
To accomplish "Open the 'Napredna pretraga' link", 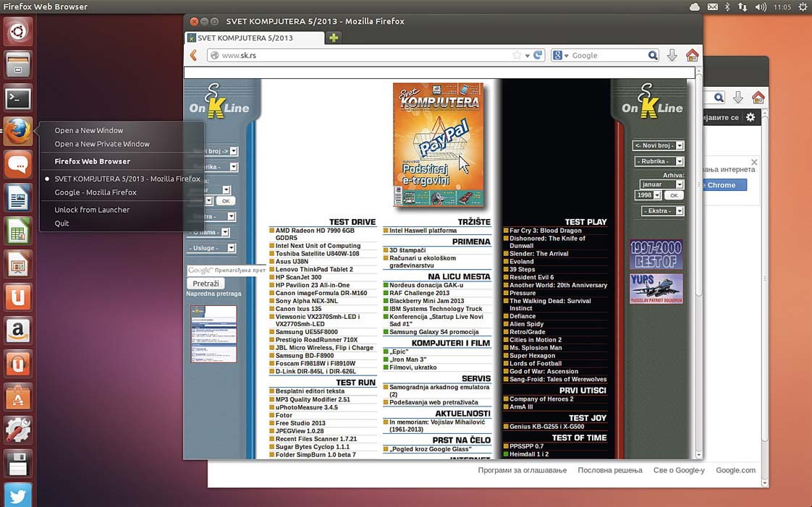I will coord(213,294).
